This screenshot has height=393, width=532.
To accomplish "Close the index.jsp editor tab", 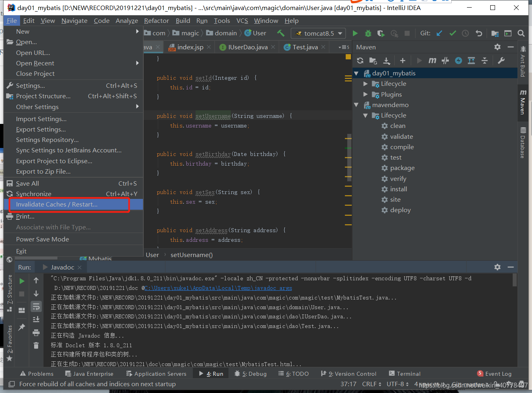I will click(209, 47).
